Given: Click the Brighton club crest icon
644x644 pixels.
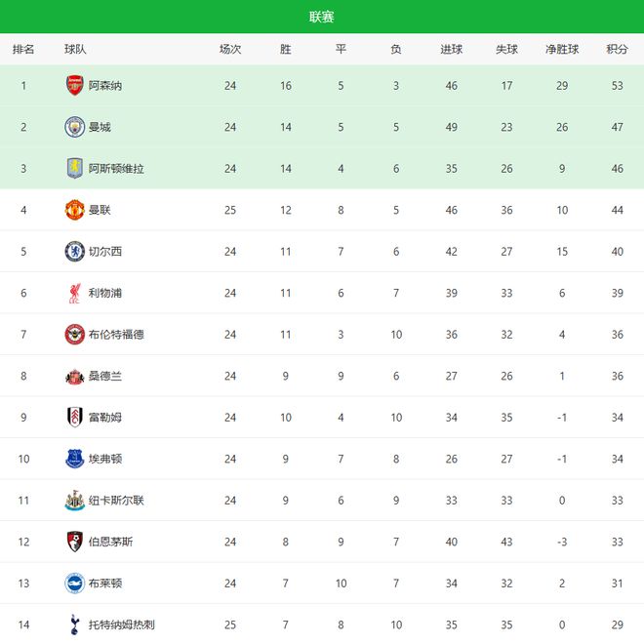Looking at the screenshot, I should pos(75,584).
